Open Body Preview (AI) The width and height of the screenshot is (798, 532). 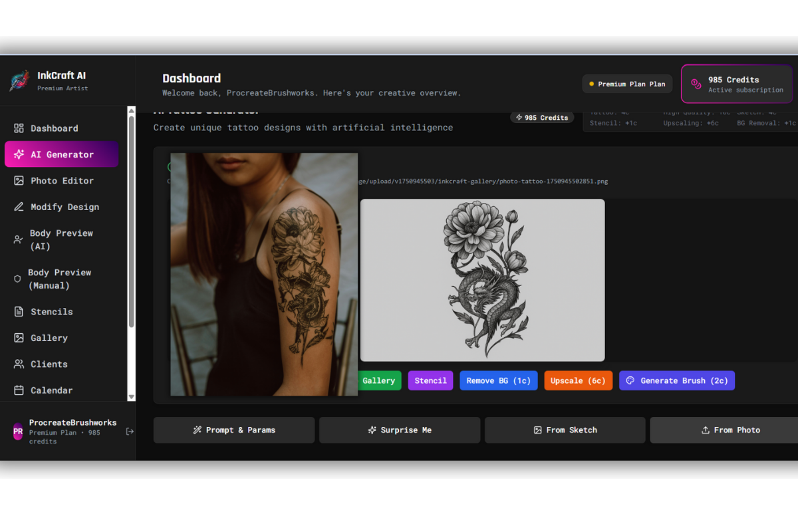61,239
